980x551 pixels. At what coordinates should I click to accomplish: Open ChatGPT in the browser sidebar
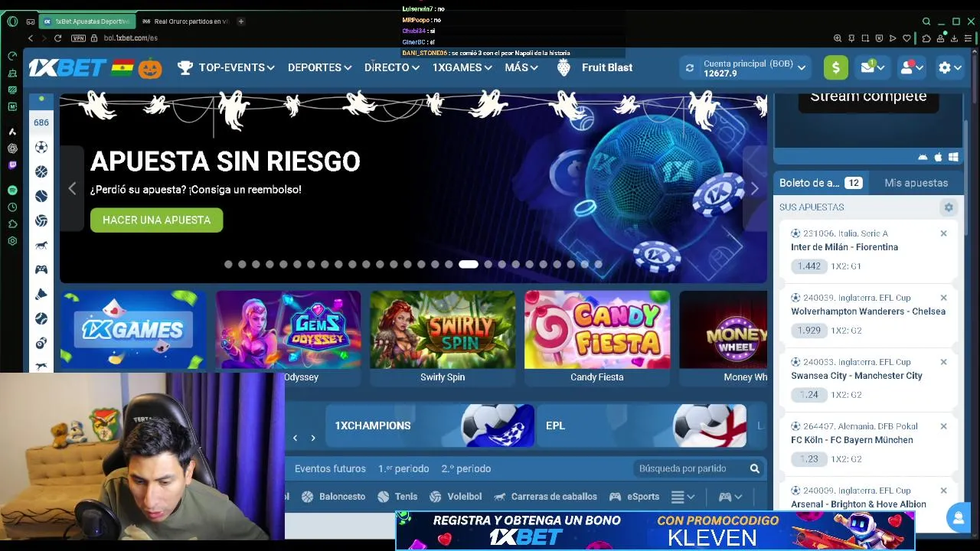coord(12,148)
